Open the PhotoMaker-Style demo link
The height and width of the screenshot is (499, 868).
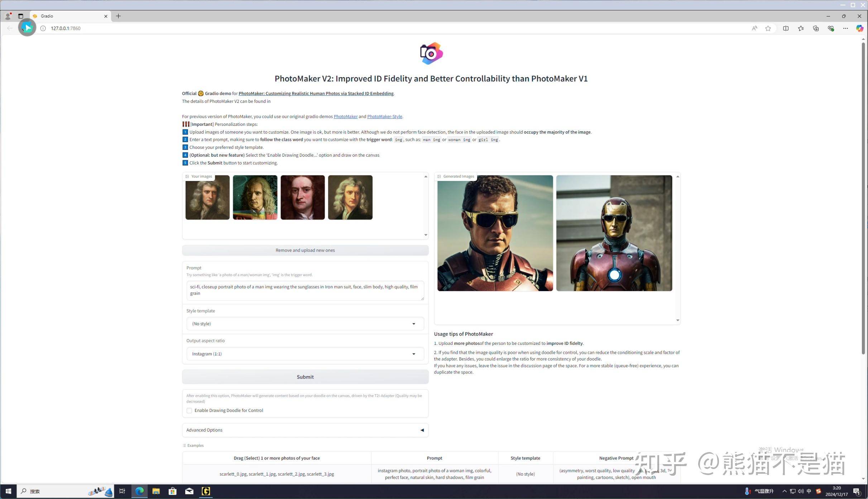coord(384,117)
